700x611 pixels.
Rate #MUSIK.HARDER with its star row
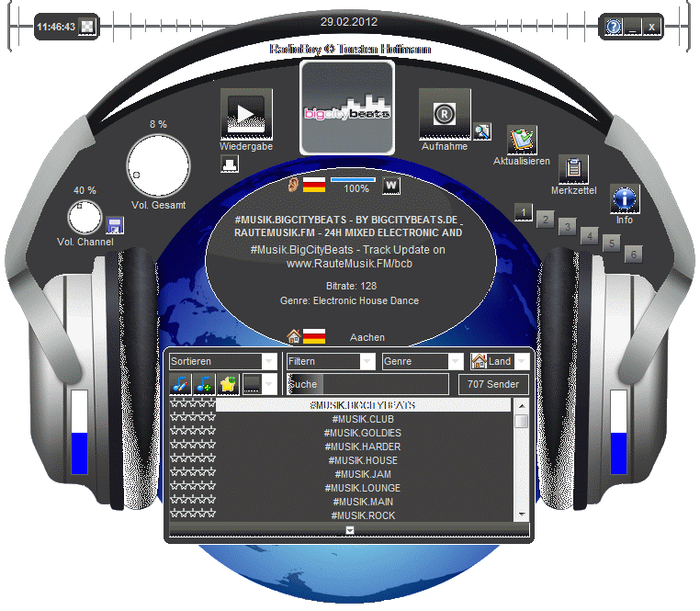pos(193,445)
